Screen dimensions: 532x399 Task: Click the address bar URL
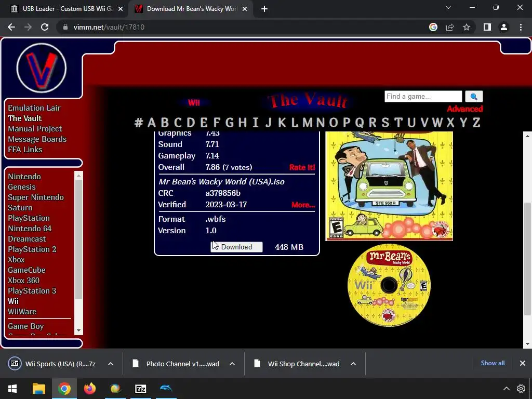109,27
